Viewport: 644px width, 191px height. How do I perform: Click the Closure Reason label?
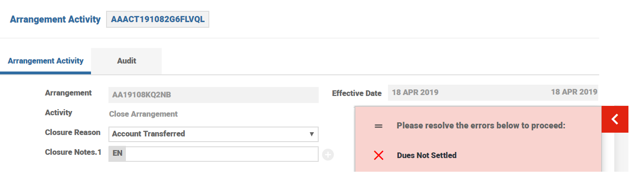point(73,133)
